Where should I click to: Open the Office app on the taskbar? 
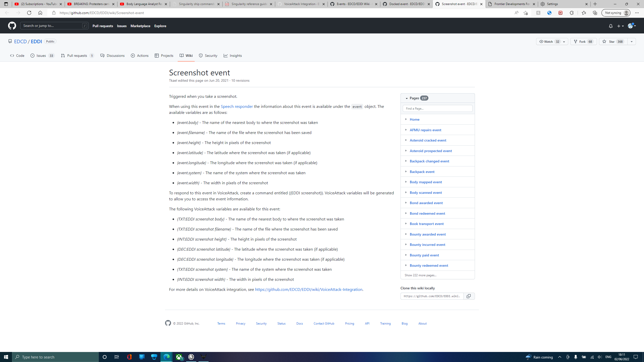(129, 357)
